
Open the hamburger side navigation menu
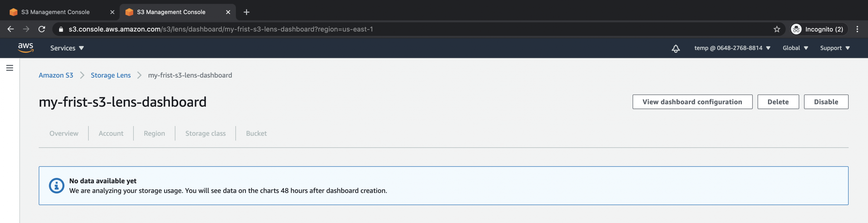click(10, 68)
